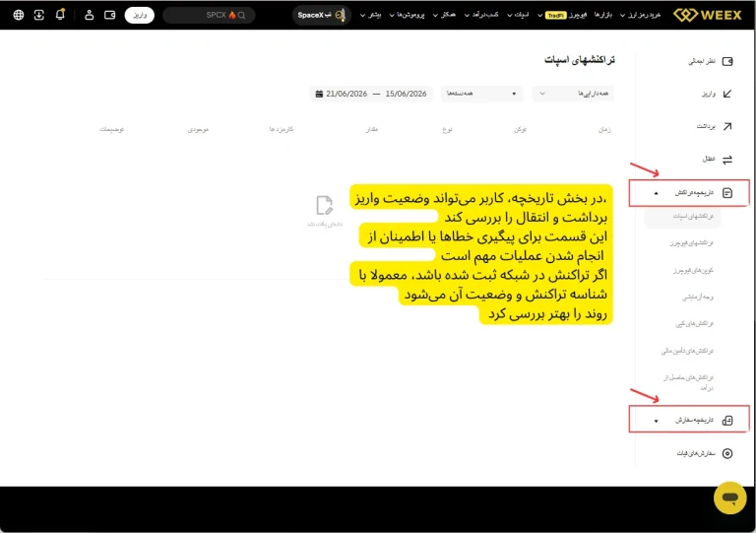Image resolution: width=756 pixels, height=533 pixels.
Task: Click the start date 15/06/2026
Action: [x=406, y=94]
